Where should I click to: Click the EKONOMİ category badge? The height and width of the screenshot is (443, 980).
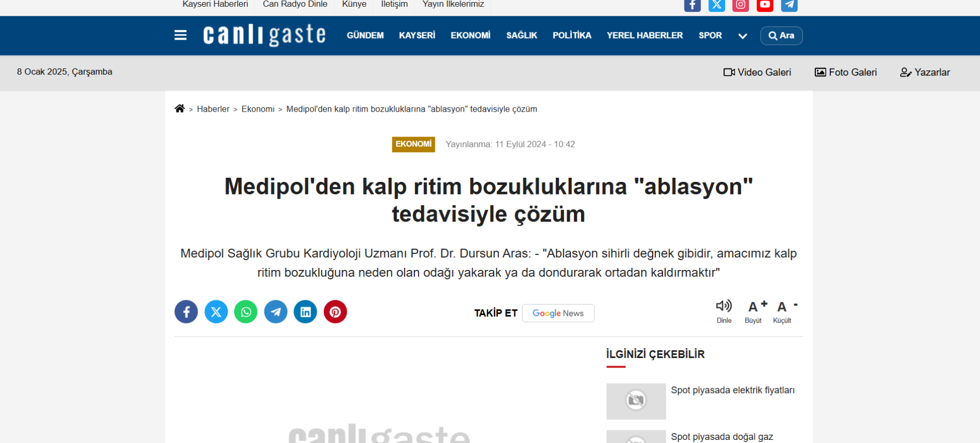pyautogui.click(x=413, y=144)
